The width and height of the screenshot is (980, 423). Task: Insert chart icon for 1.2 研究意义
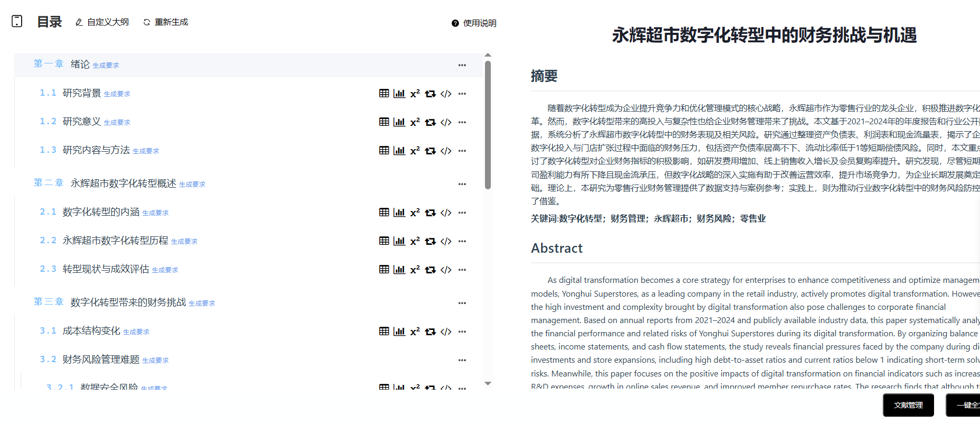pyautogui.click(x=399, y=122)
